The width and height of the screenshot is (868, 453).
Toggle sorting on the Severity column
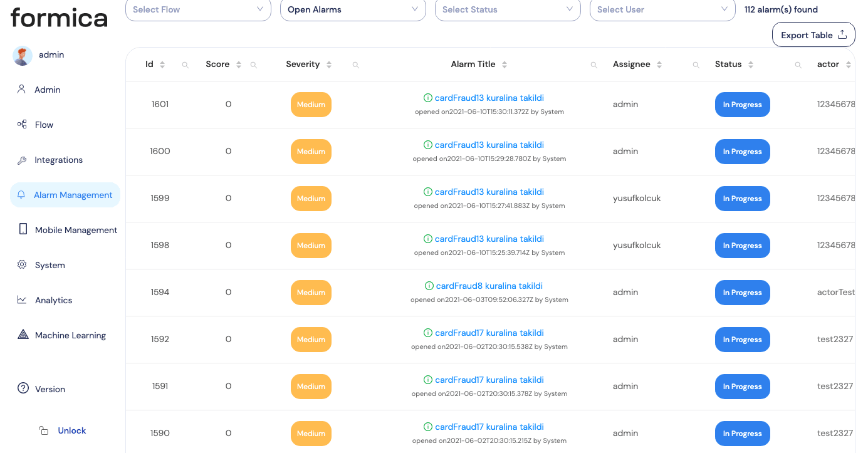[329, 65]
